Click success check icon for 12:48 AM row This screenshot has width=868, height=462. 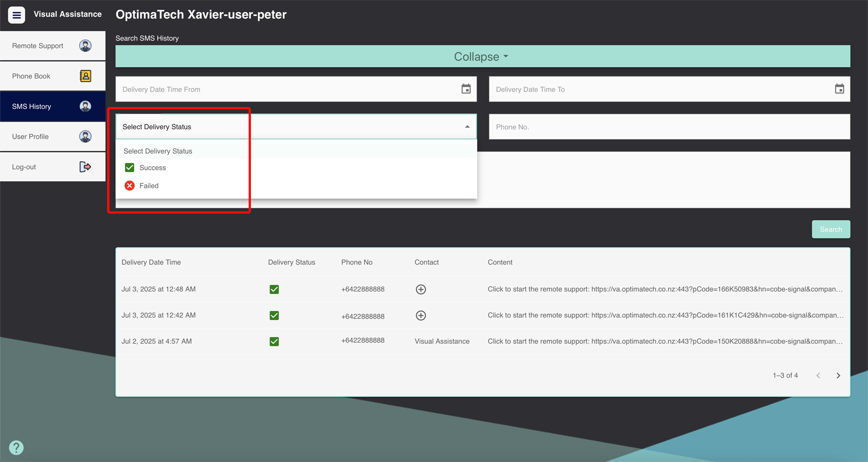click(x=274, y=289)
